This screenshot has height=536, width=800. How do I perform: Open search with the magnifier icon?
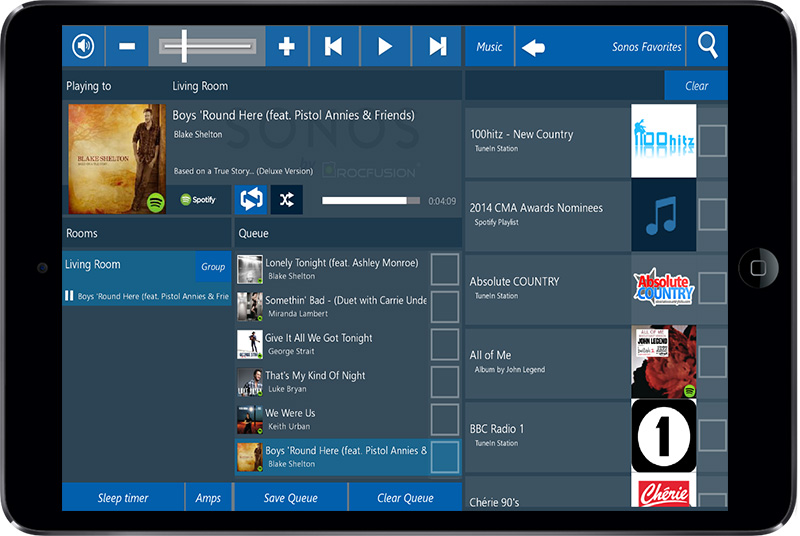click(708, 46)
